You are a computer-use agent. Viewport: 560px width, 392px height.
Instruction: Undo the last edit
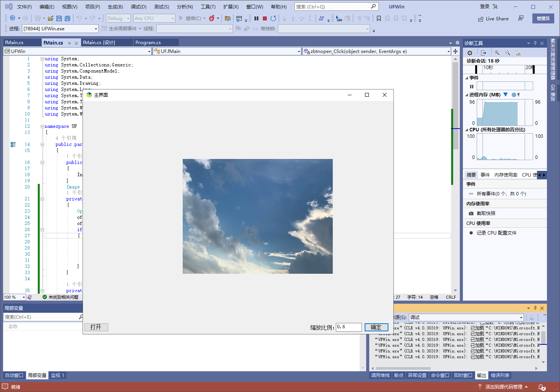pyautogui.click(x=79, y=18)
